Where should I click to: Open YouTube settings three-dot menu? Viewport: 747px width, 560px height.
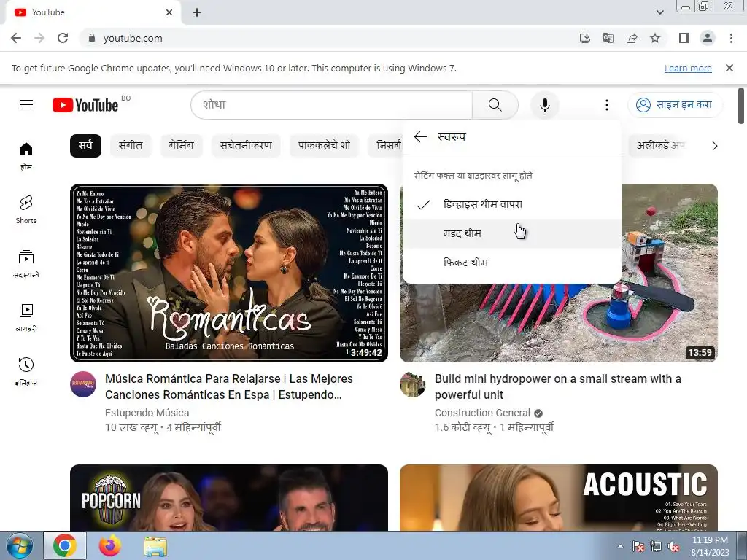click(606, 105)
